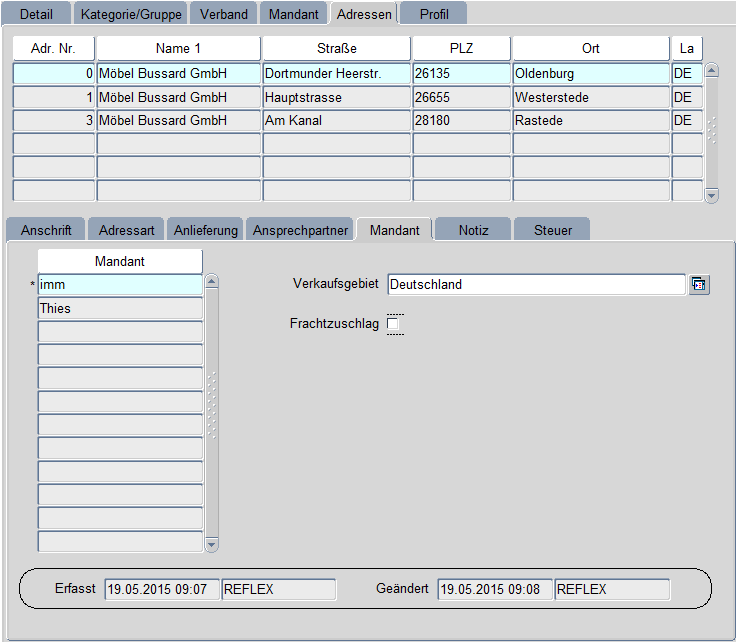Go to the Verband tab

pyautogui.click(x=224, y=15)
